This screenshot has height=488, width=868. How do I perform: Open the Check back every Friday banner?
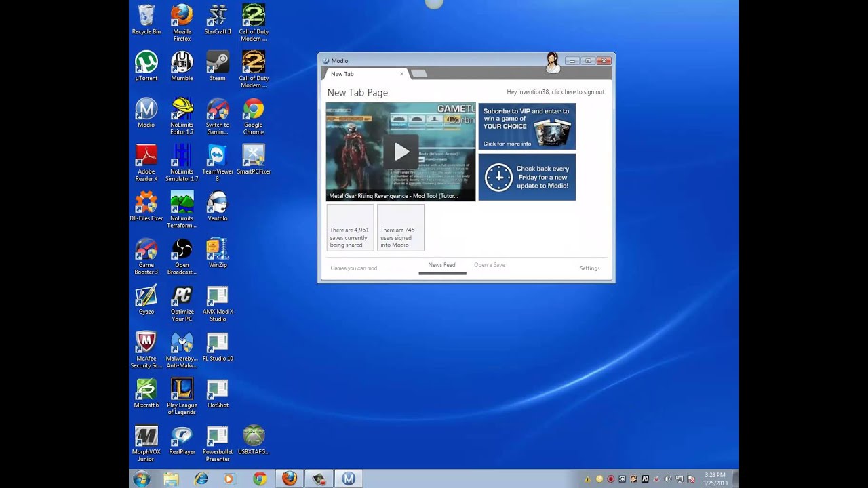(x=527, y=177)
